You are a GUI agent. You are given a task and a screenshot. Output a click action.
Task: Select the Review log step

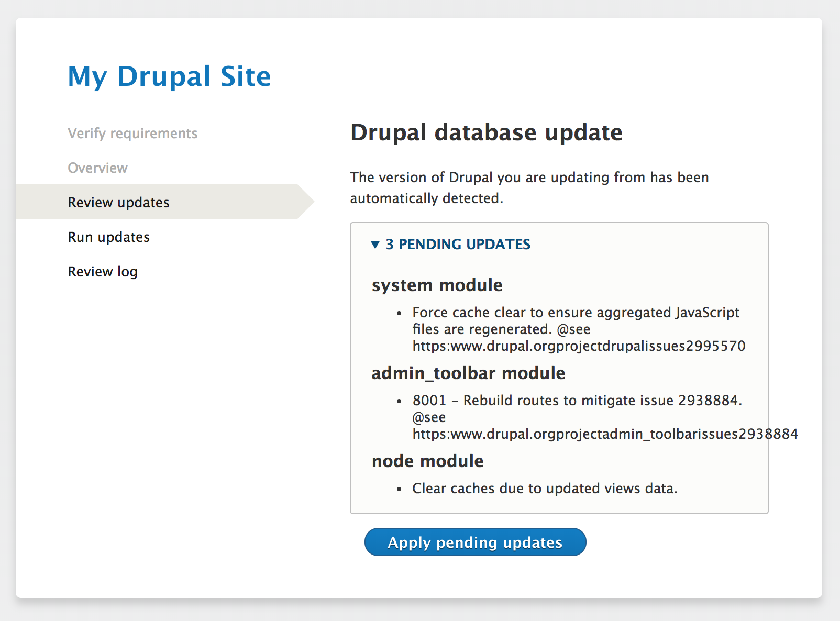[103, 272]
